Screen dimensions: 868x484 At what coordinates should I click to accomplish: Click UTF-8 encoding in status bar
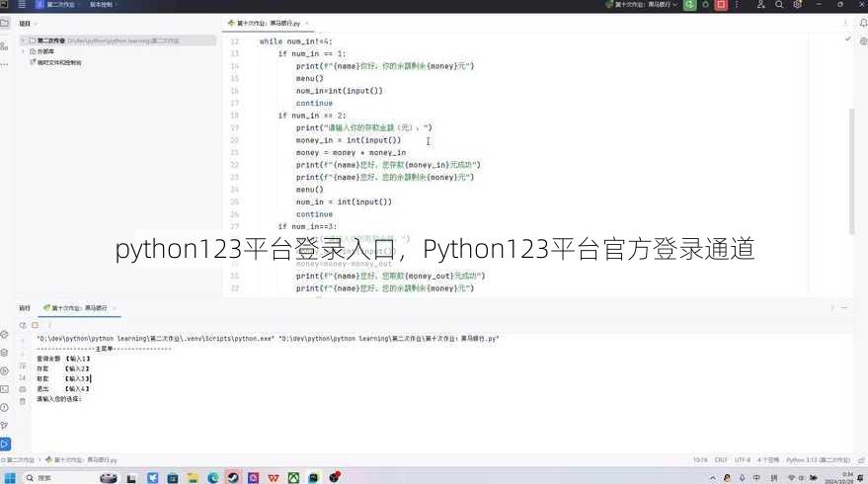point(743,459)
